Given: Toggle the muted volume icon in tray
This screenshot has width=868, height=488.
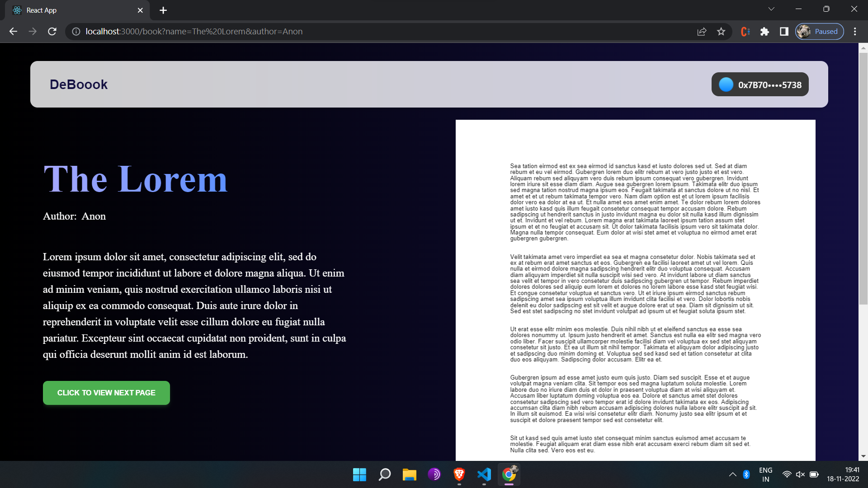Looking at the screenshot, I should pos(800,474).
